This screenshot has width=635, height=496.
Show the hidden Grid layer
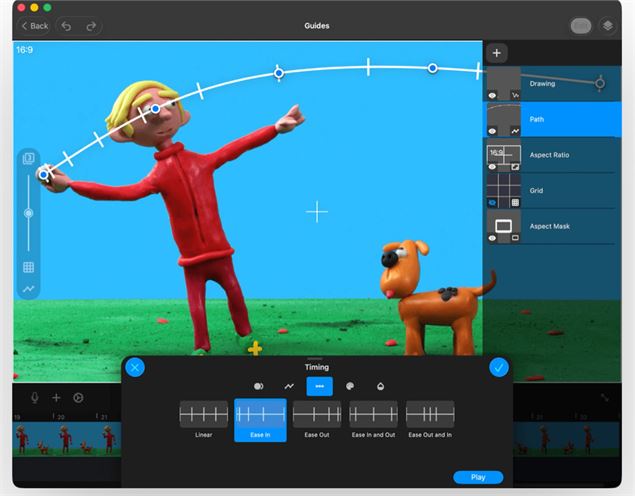493,202
